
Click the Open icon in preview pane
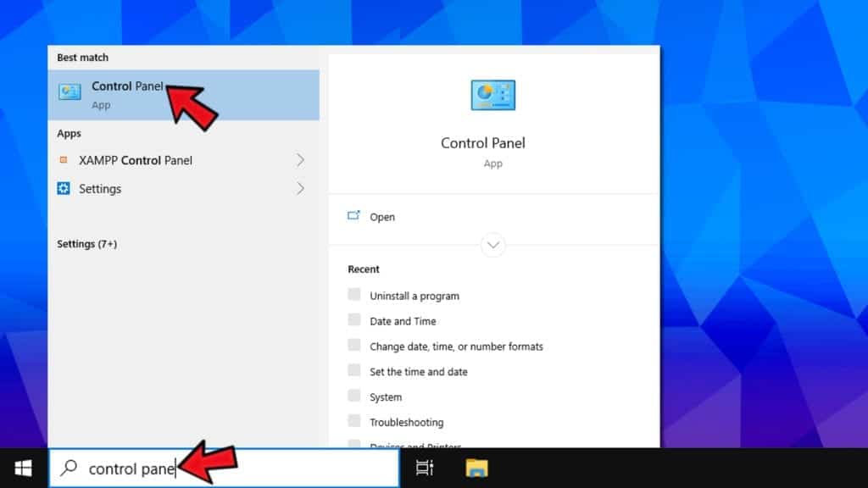[353, 216]
